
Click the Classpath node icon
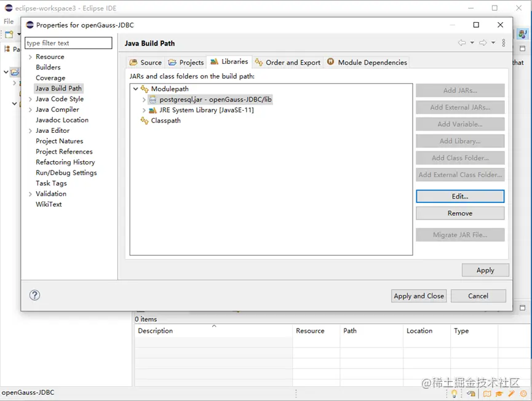145,121
